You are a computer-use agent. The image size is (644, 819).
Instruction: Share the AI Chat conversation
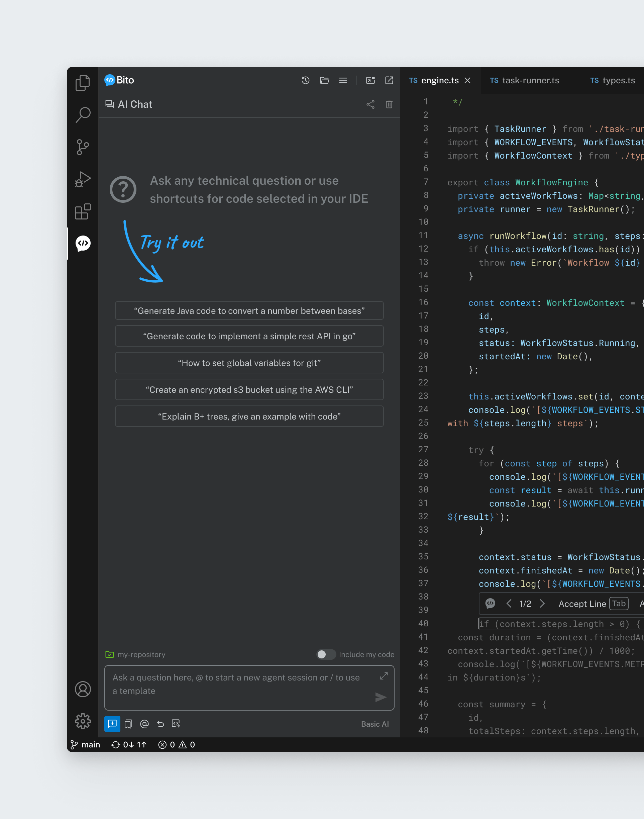[x=370, y=104]
